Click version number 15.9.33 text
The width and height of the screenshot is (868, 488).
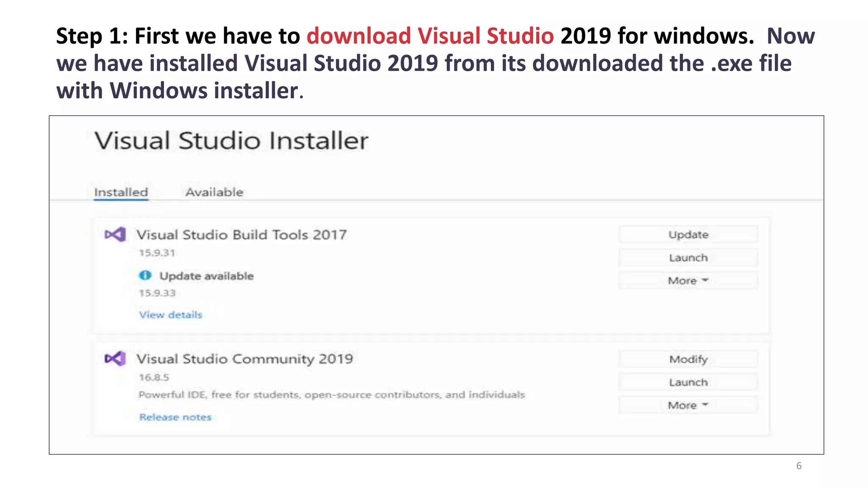(157, 293)
